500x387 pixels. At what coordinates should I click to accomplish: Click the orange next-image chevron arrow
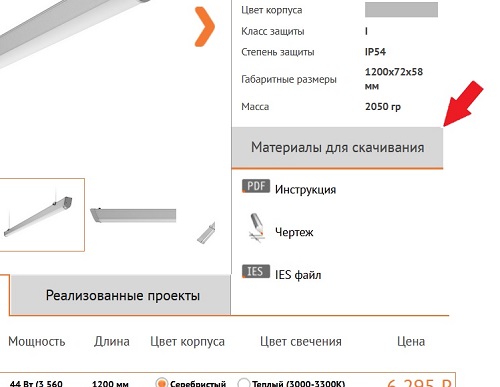[205, 26]
